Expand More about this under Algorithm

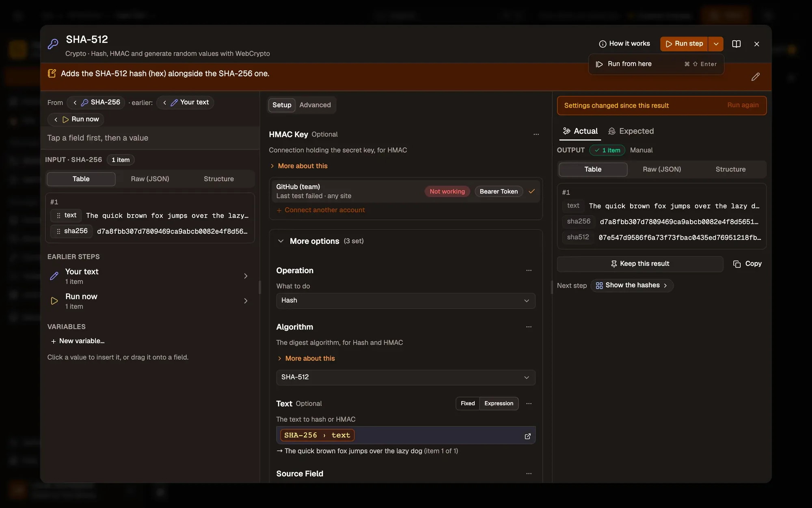[306, 358]
